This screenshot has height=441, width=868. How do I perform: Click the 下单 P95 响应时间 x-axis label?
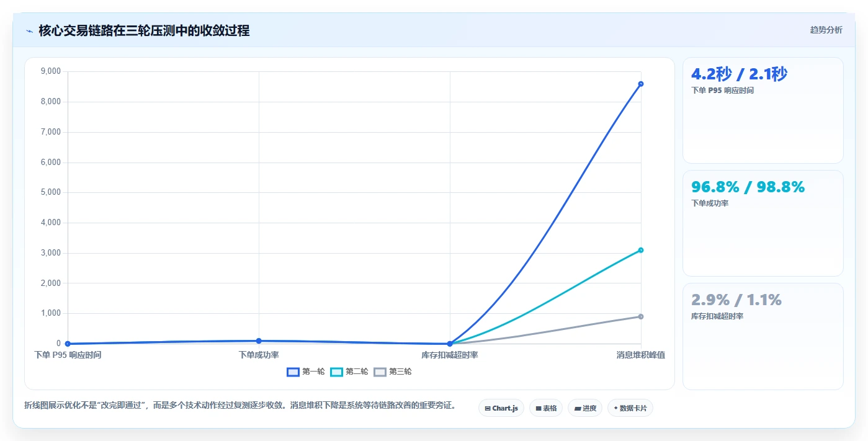pyautogui.click(x=68, y=355)
